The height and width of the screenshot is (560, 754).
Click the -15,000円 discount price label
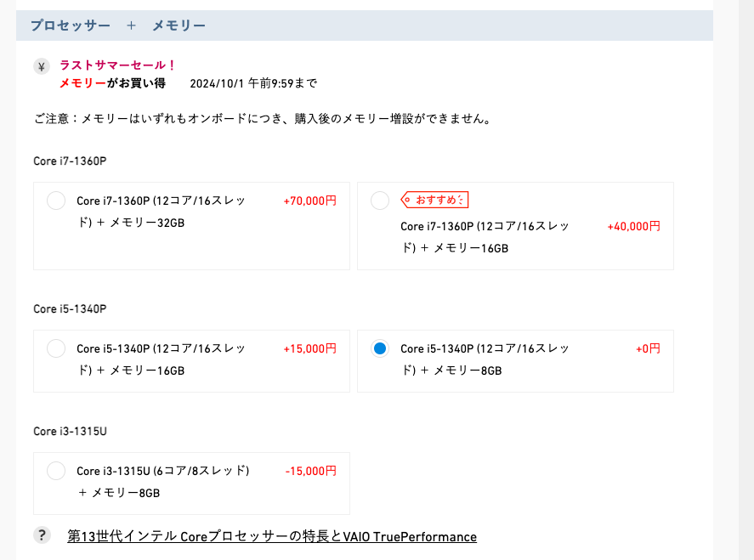coord(310,471)
